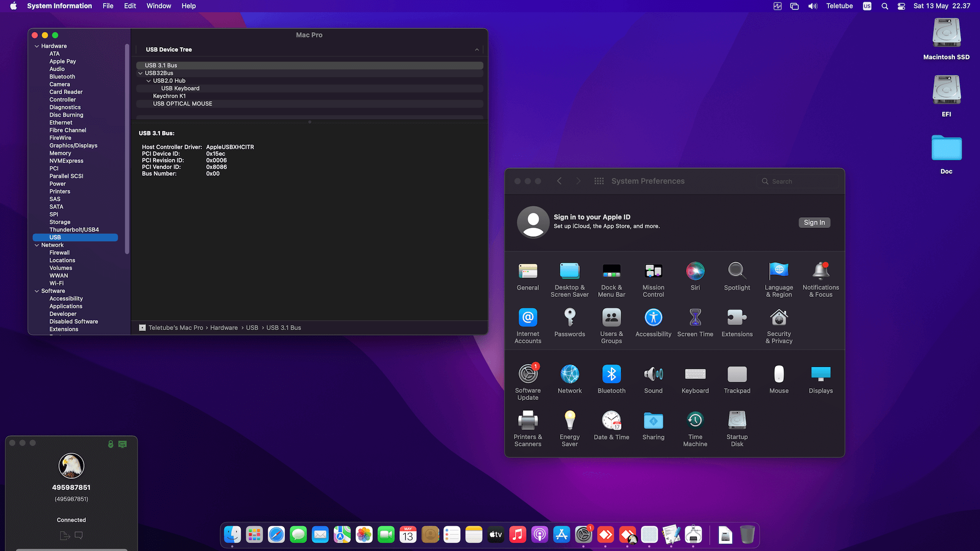Open Startup Disk preferences
Image resolution: width=980 pixels, height=551 pixels.
737,430
